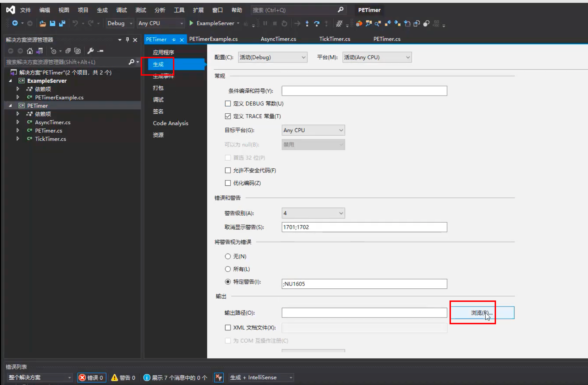This screenshot has width=588, height=385.
Task: Click the warnings 0 filter button
Action: click(123, 378)
